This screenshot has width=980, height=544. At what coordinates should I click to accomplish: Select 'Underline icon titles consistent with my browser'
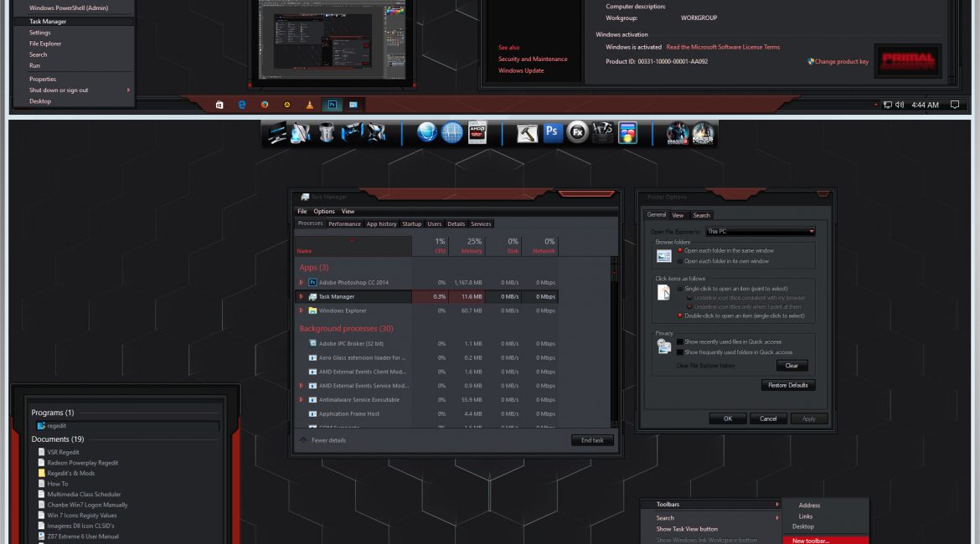[x=689, y=298]
